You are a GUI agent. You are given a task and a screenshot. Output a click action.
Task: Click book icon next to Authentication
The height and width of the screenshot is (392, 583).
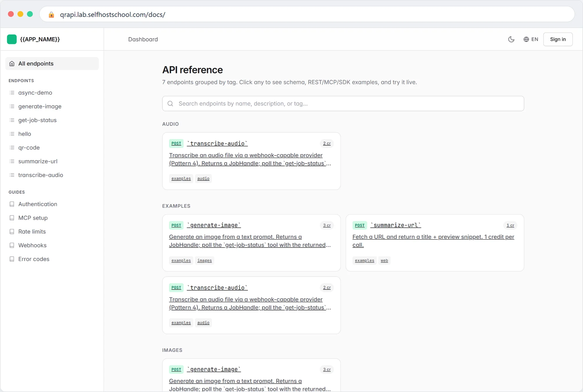[x=12, y=204]
